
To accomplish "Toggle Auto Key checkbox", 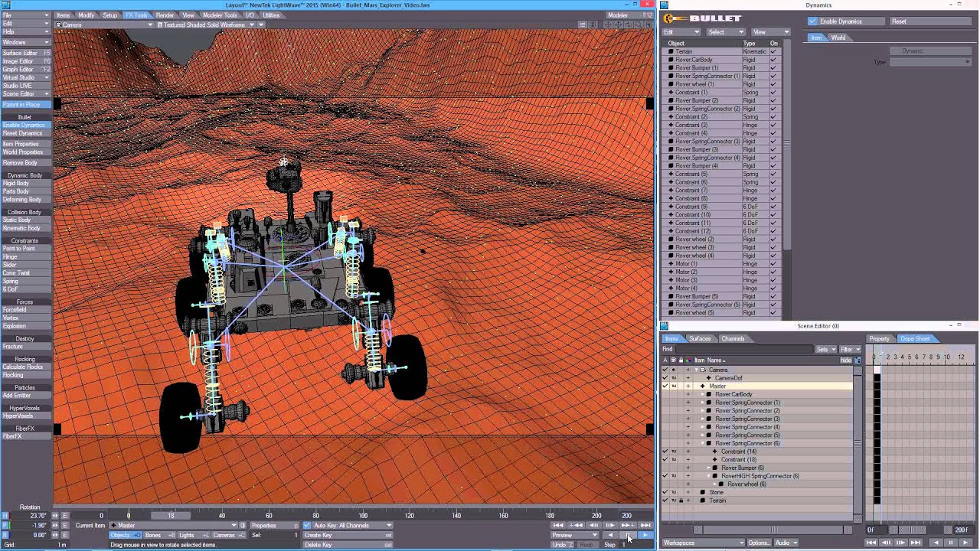I will [307, 526].
